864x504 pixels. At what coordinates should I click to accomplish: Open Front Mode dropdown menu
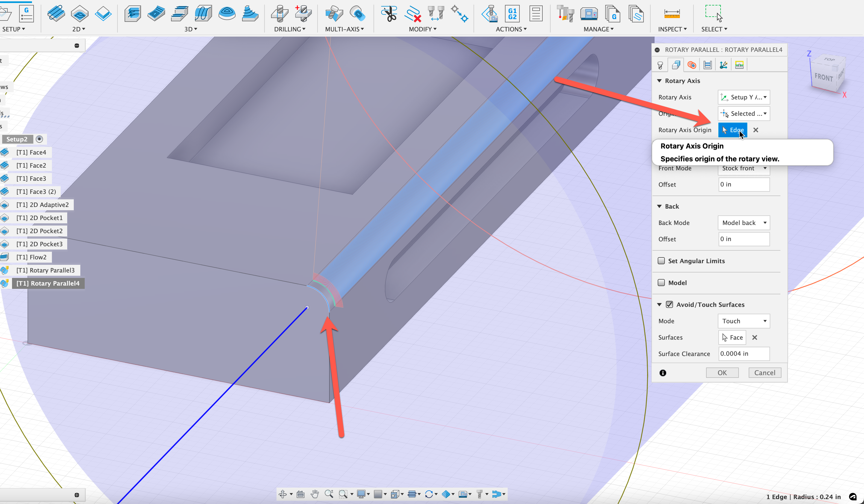(743, 168)
